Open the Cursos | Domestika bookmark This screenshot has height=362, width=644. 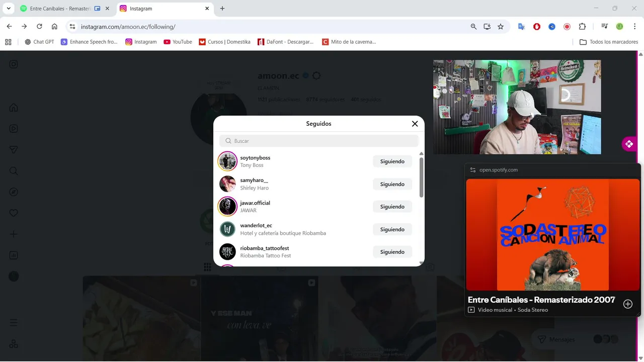(x=224, y=42)
